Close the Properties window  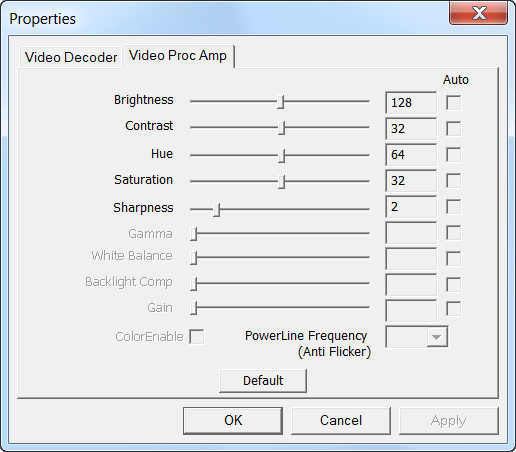[x=479, y=13]
